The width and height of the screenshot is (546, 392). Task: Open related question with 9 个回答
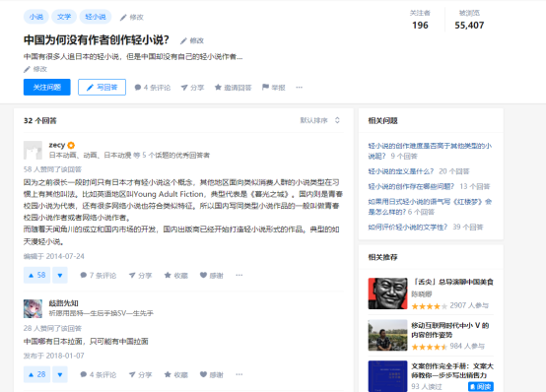430,151
